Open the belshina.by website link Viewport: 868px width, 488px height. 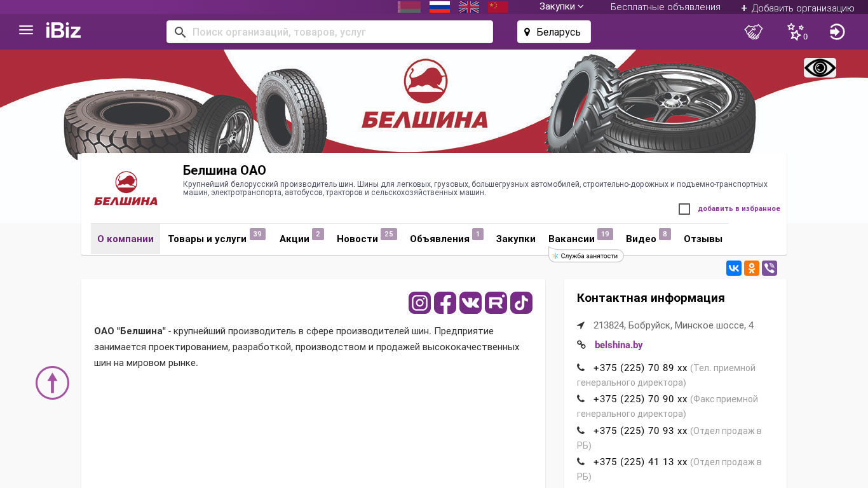click(x=618, y=345)
